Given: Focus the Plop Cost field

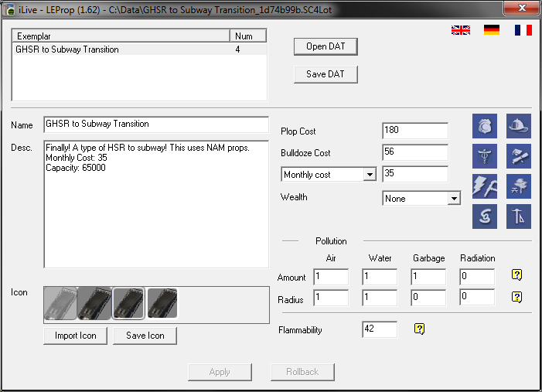Looking at the screenshot, I should tap(415, 131).
